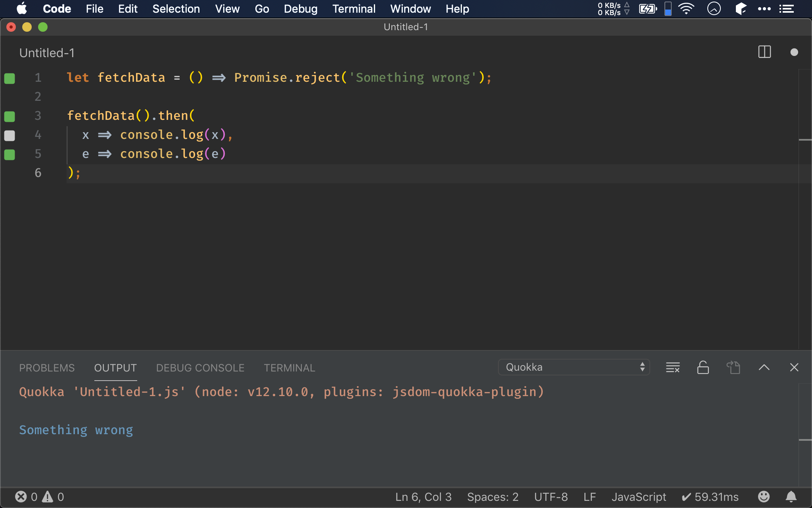Click the unsaved-changes dot for Untitled-1

(x=794, y=52)
